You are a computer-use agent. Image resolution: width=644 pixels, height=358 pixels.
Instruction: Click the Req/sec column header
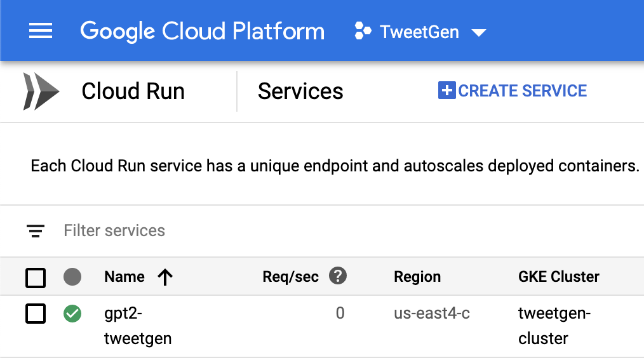coord(290,277)
